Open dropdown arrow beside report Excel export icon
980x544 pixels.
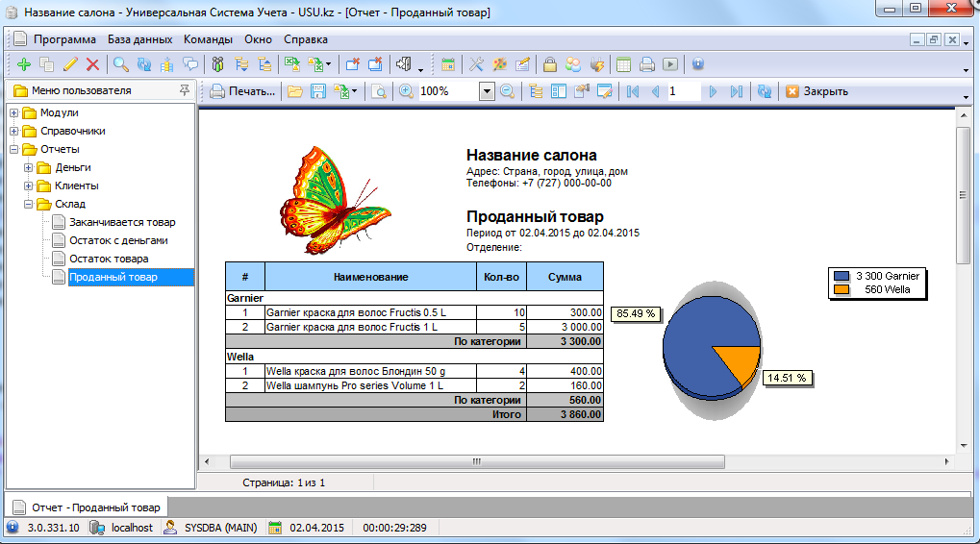pos(354,92)
